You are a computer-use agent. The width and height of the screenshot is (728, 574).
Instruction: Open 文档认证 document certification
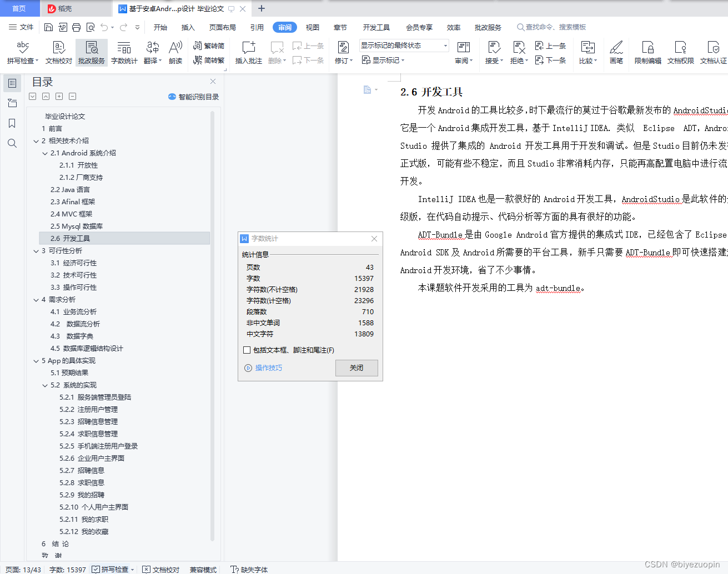point(714,53)
